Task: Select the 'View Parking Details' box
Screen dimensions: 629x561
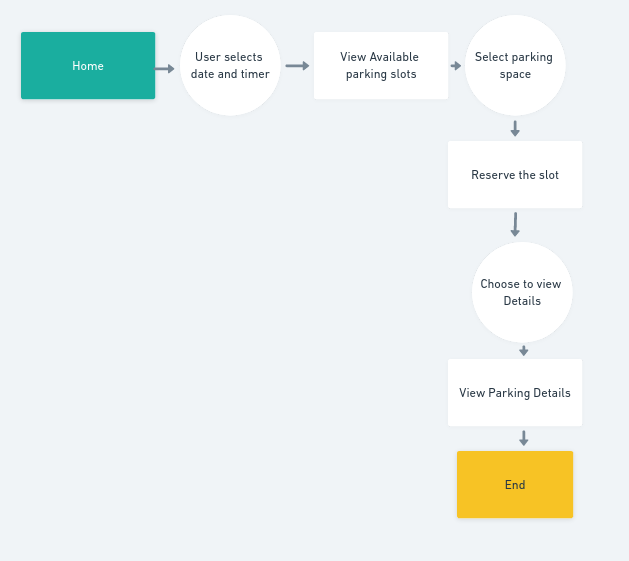Action: [515, 392]
